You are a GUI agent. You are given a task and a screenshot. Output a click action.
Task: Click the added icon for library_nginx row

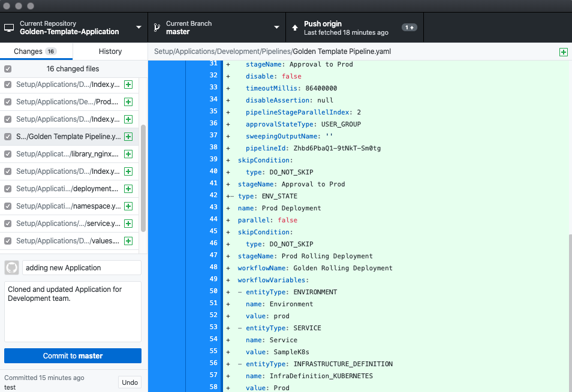128,154
